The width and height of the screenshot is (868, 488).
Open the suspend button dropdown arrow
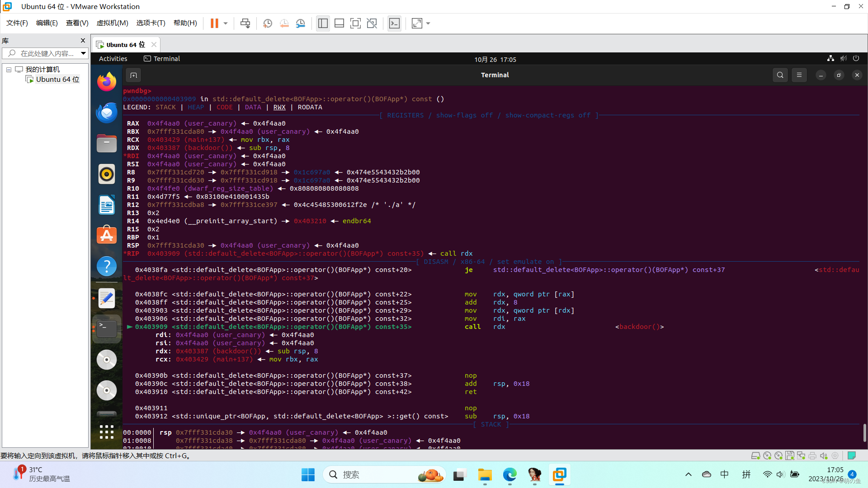[225, 23]
